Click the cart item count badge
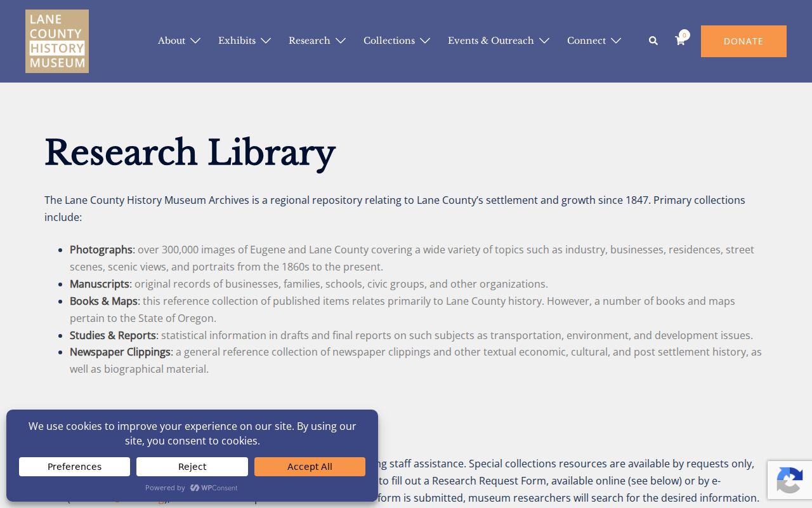This screenshot has width=812, height=508. pyautogui.click(x=684, y=35)
